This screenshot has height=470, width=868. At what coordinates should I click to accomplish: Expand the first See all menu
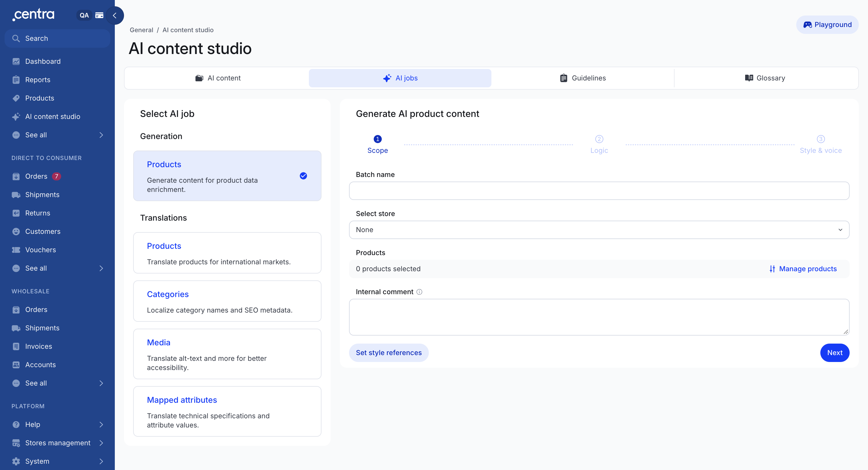57,135
